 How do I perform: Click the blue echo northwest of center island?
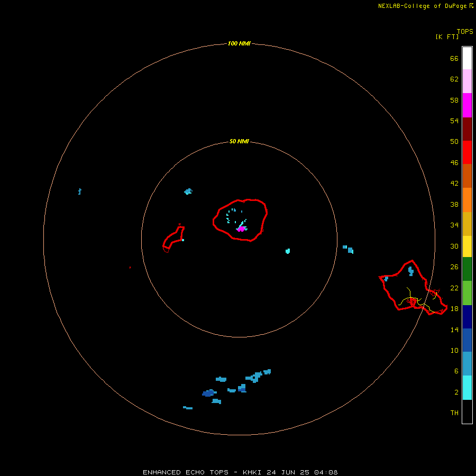[188, 191]
